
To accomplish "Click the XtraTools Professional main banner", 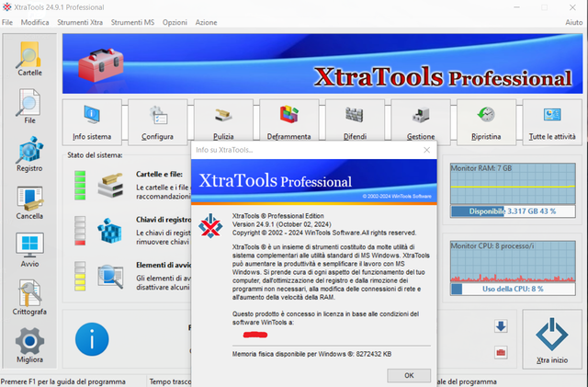I will click(x=322, y=63).
